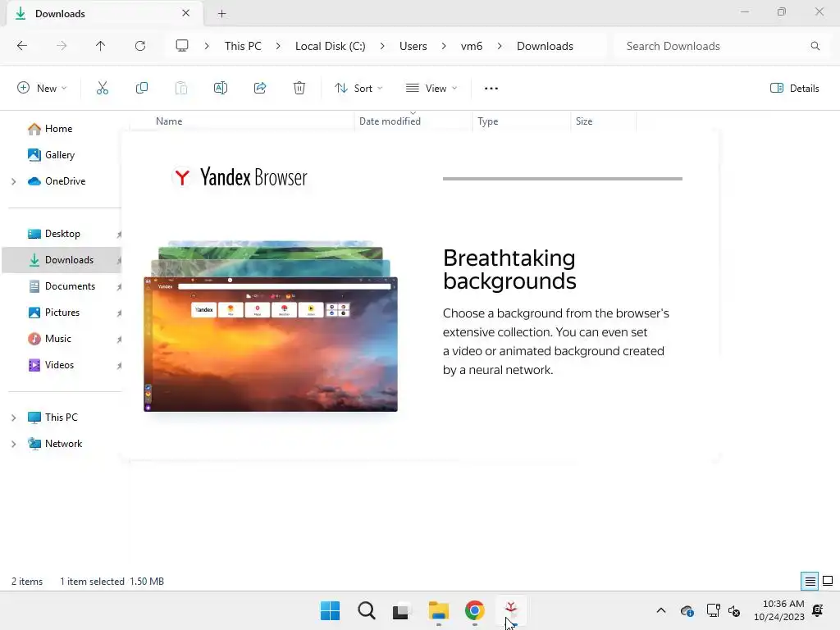Click the Yandex background preview image

click(x=271, y=326)
